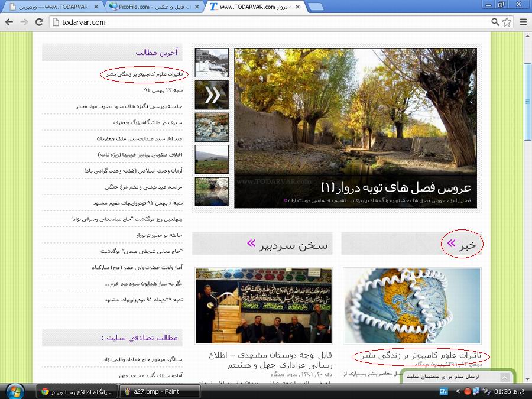Click the EN language indicator
Viewport: 532px width, 399px height.
tap(443, 391)
